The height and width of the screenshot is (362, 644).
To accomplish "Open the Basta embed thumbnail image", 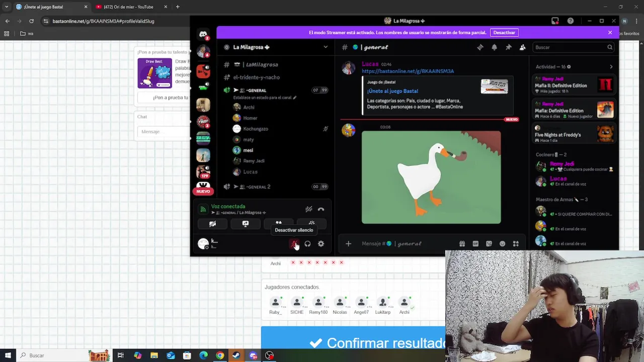I will (x=494, y=86).
